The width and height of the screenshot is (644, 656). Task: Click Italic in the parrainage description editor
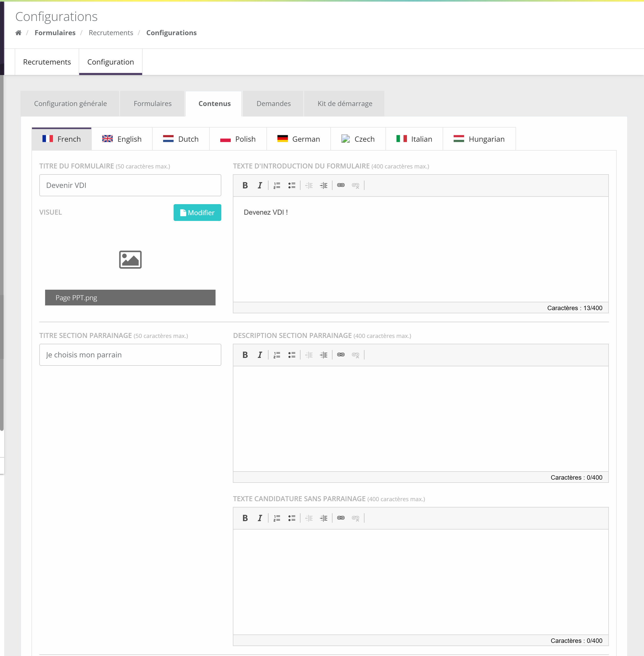[x=260, y=355]
